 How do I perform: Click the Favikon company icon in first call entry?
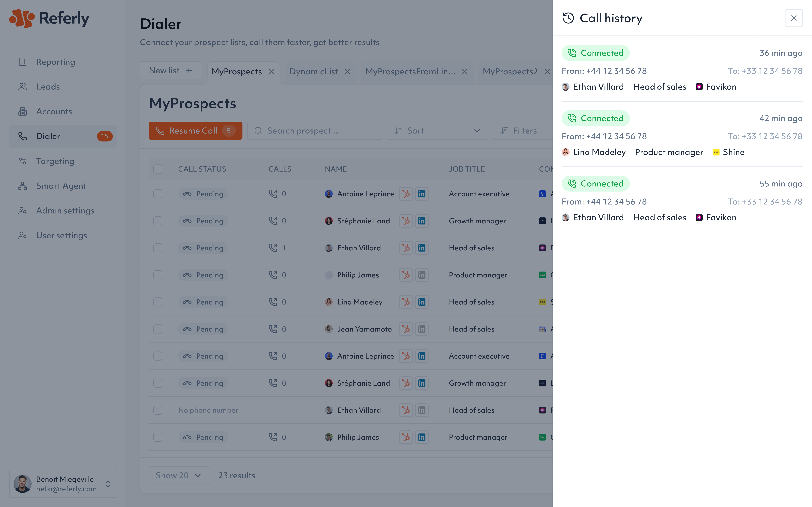699,87
